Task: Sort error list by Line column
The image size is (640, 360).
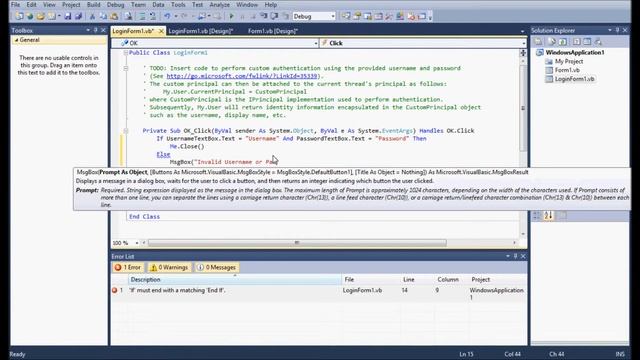Action: coord(418,280)
